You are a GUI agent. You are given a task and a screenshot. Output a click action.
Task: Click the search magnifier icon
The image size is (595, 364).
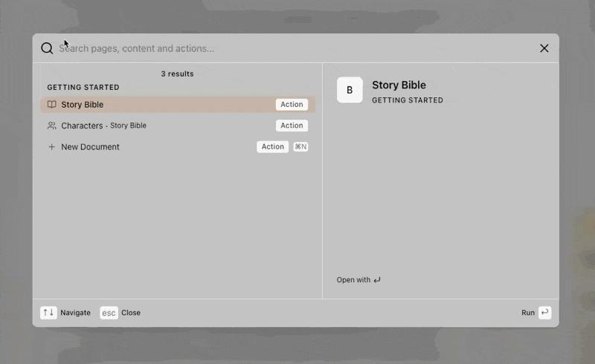pyautogui.click(x=47, y=48)
